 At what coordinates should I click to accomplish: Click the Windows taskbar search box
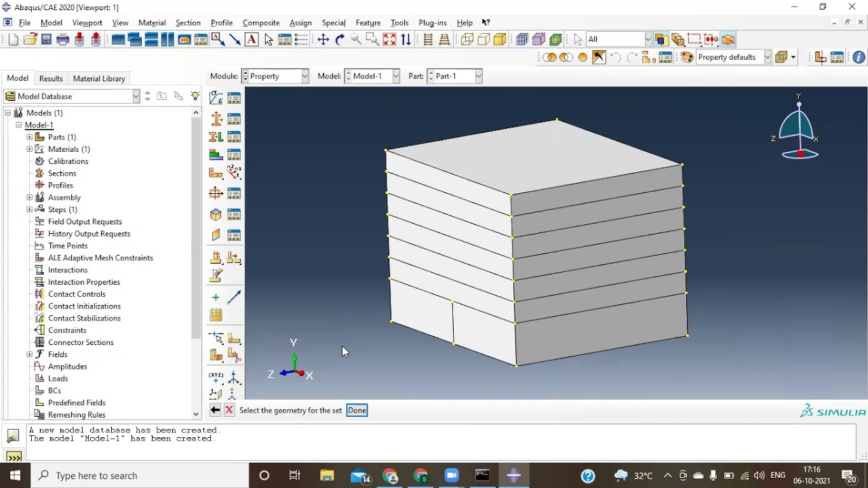point(140,476)
